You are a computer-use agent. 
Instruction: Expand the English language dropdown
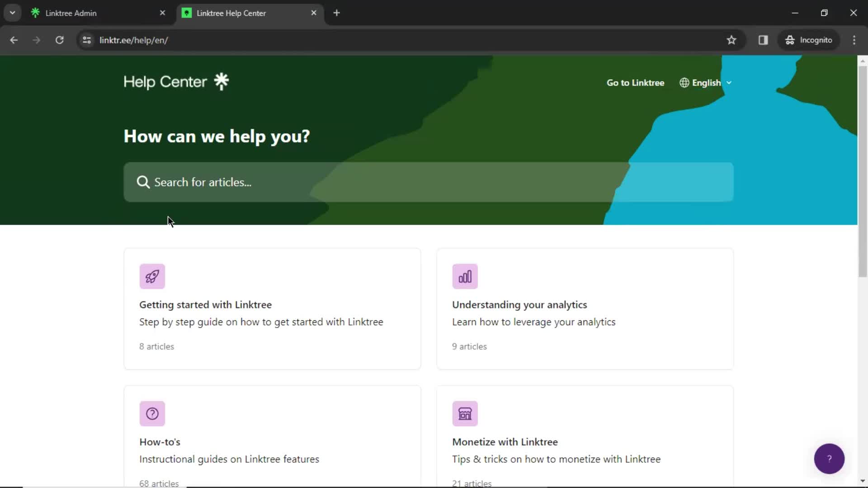[705, 83]
